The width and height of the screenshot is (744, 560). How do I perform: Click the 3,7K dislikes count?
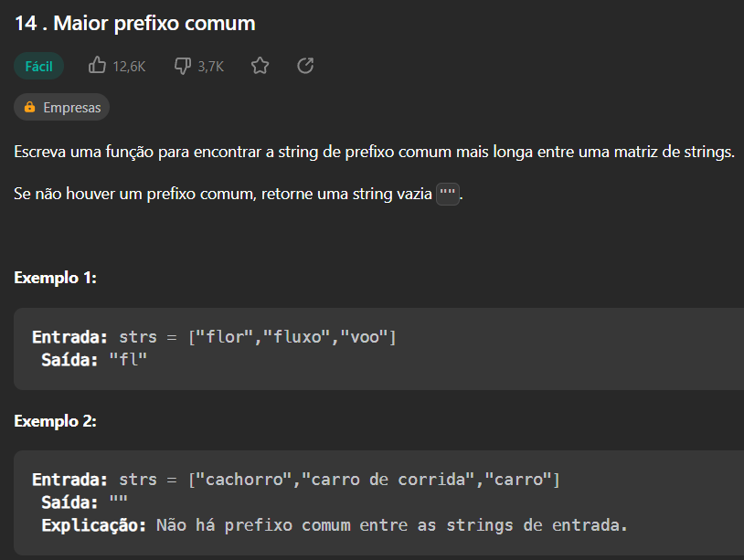[x=210, y=66]
